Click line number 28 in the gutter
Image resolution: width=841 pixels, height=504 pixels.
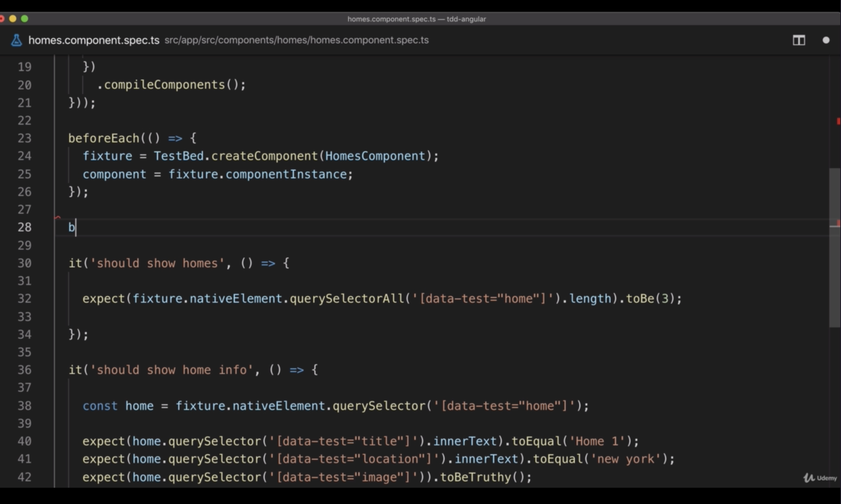click(x=24, y=227)
